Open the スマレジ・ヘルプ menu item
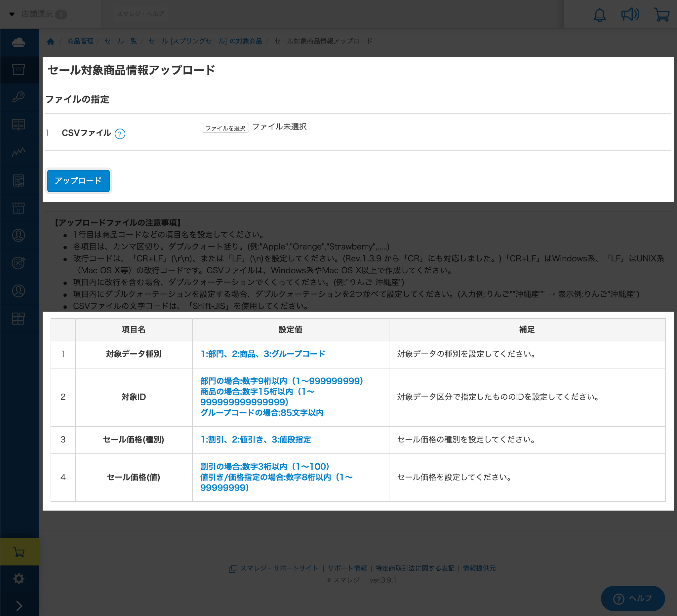This screenshot has height=616, width=677. 140,14
